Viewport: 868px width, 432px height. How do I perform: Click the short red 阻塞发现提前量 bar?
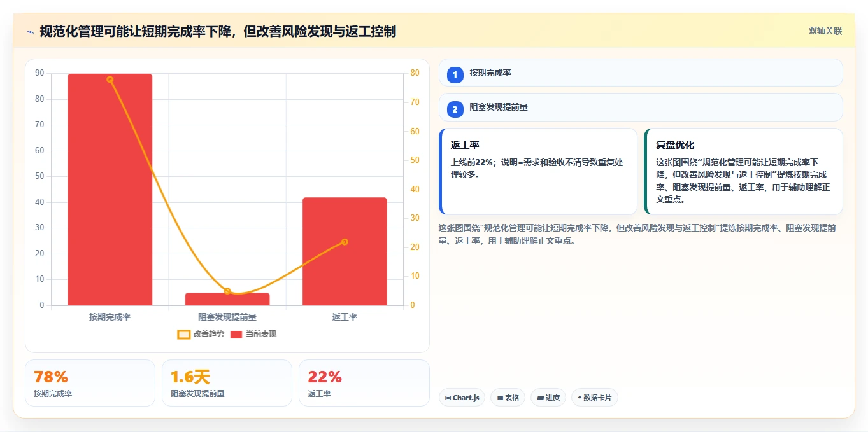tap(227, 299)
